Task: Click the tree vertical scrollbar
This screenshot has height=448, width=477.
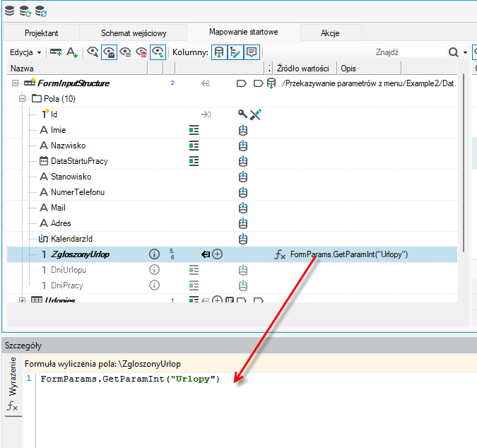Action: click(x=464, y=163)
